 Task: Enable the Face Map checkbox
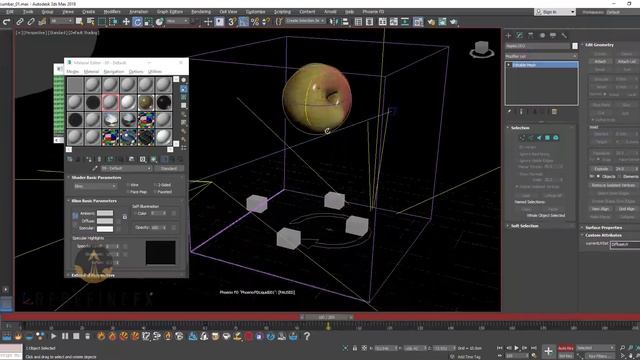coord(128,192)
